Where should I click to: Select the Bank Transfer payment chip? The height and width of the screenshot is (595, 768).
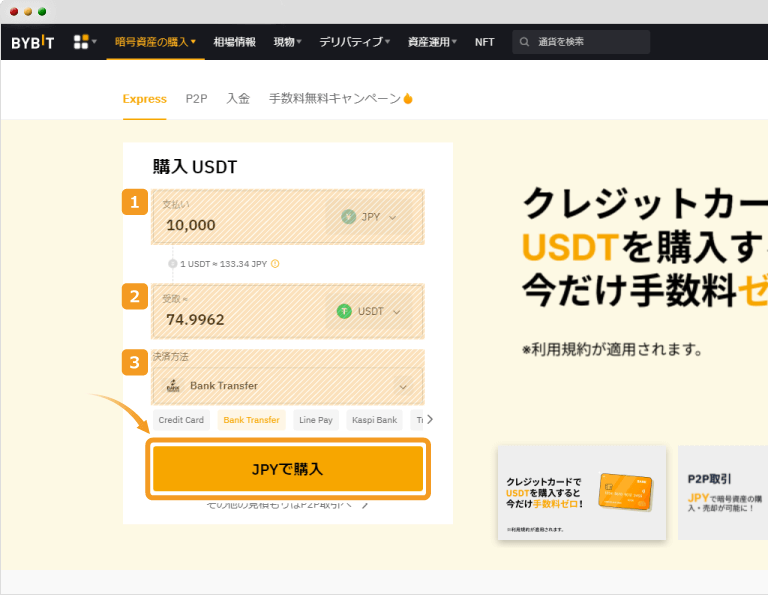click(251, 420)
